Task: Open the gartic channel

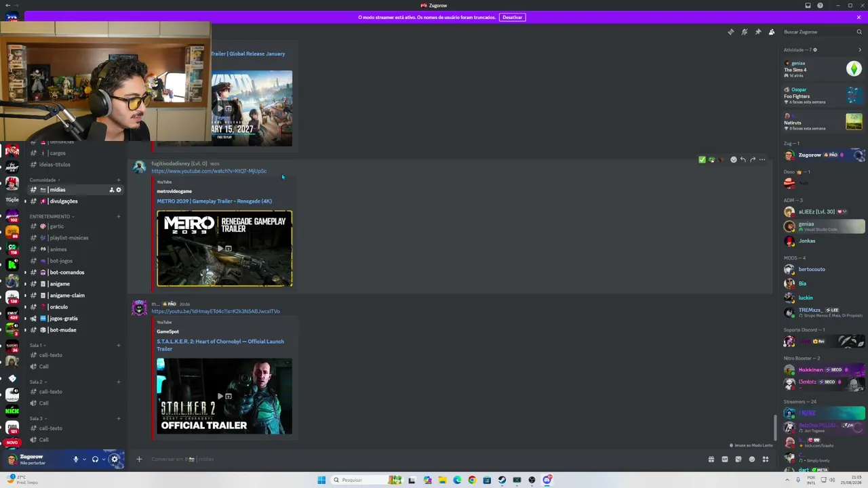Action: pyautogui.click(x=76, y=226)
